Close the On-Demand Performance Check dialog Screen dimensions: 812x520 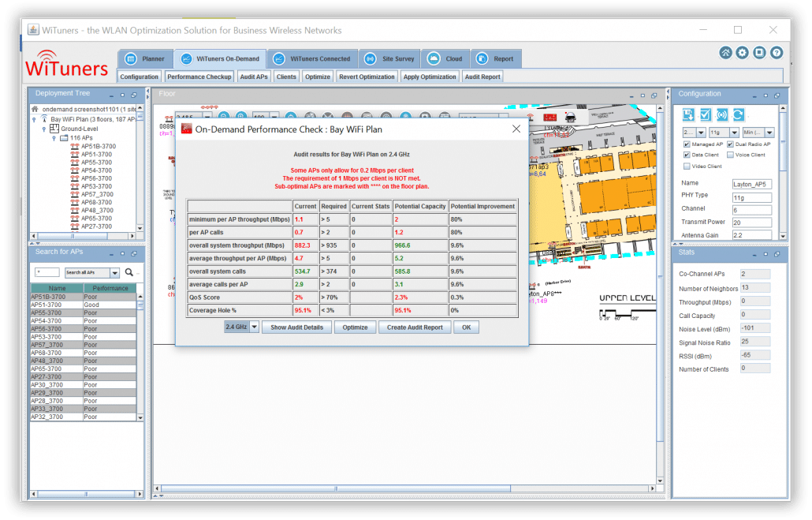(516, 129)
